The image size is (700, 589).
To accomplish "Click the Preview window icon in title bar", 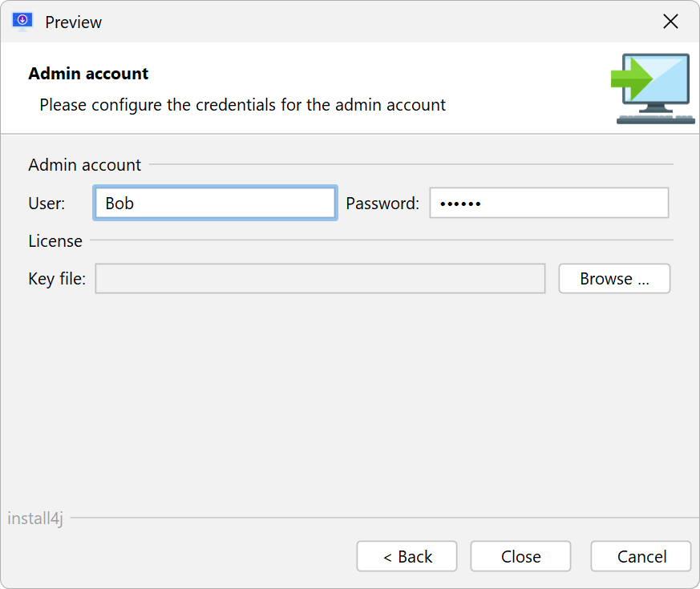I will click(22, 22).
